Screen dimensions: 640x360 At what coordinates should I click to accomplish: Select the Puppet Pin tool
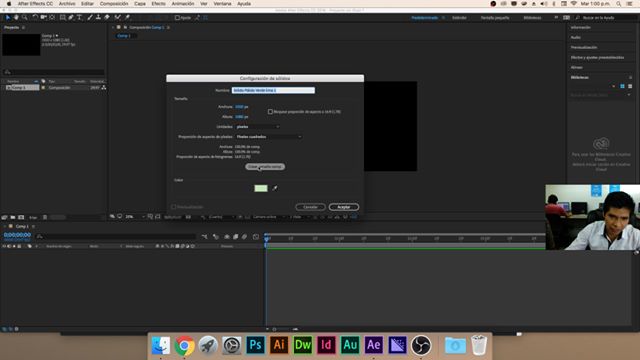(127, 18)
